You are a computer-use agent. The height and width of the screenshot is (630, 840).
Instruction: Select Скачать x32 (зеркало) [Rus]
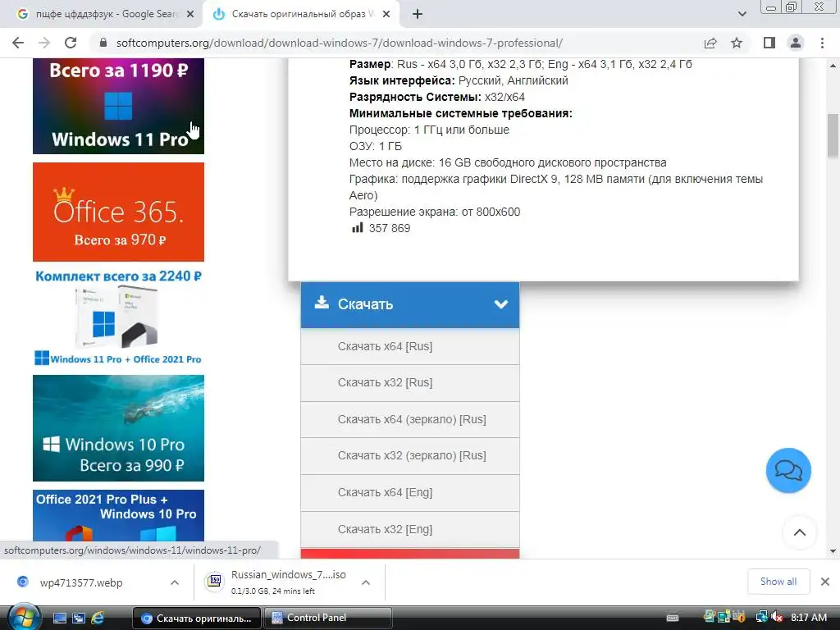[x=410, y=456]
